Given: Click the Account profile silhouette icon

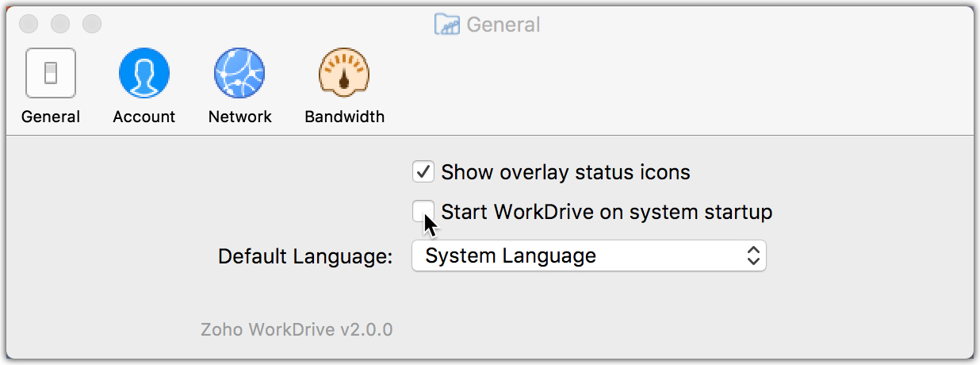Looking at the screenshot, I should (x=144, y=73).
